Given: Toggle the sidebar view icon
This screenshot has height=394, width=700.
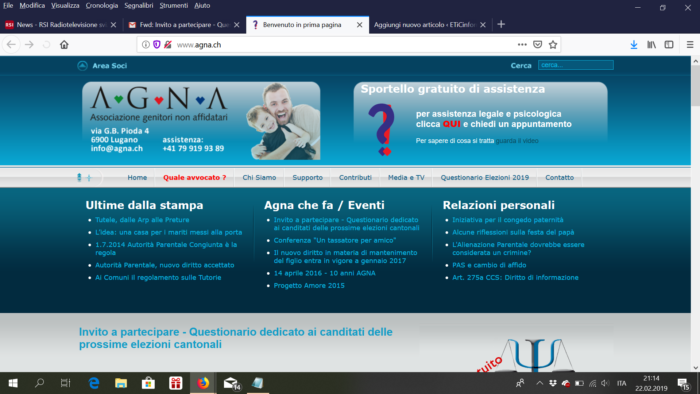Looking at the screenshot, I should [x=669, y=45].
